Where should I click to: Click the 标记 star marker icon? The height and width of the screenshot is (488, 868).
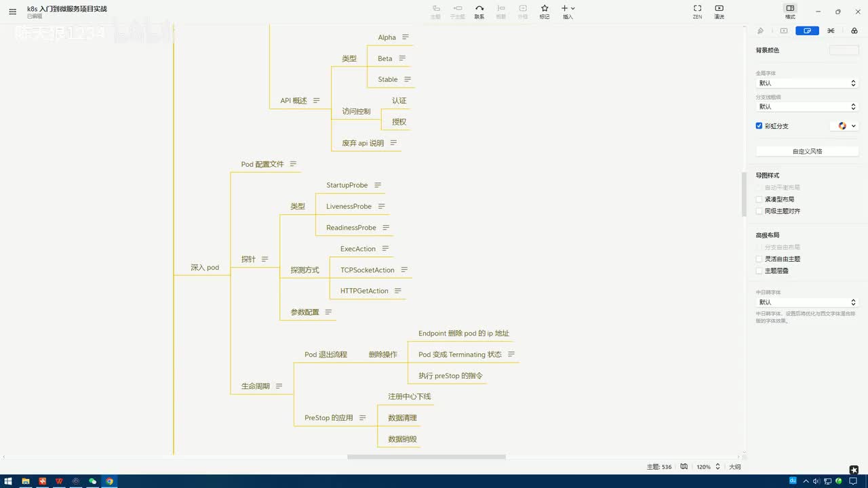[x=545, y=12]
